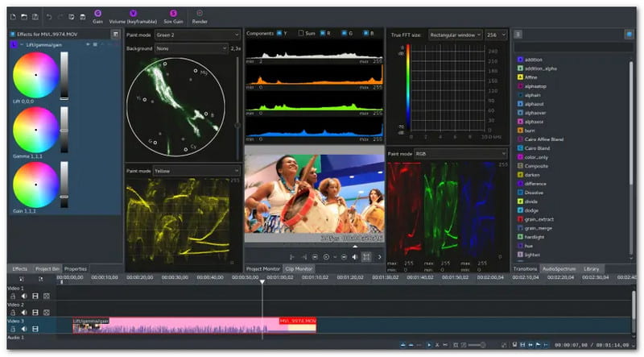This screenshot has height=357, width=644.
Task: Click the New project icon in toolbar
Action: (13, 17)
